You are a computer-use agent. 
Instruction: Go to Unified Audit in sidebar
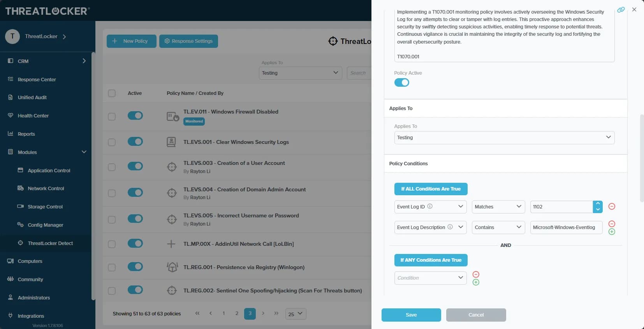32,98
